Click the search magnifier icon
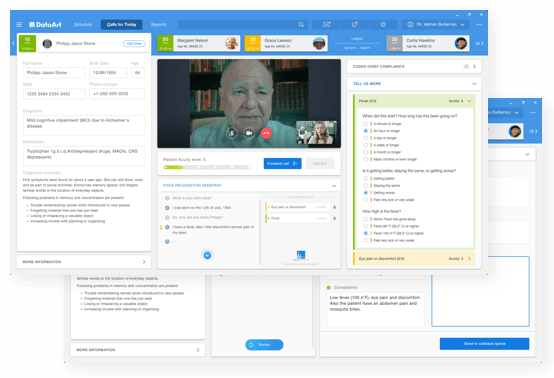The height and width of the screenshot is (378, 554). (x=301, y=24)
